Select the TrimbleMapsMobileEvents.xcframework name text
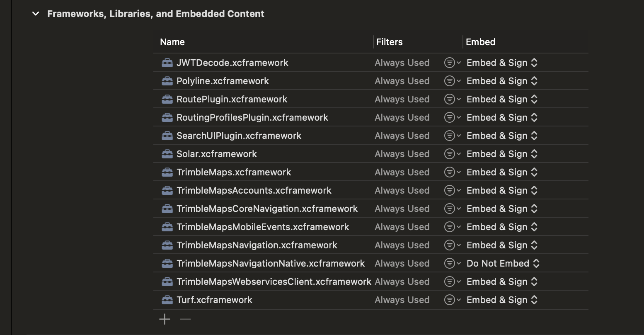Viewport: 644px width, 335px height. pos(263,227)
